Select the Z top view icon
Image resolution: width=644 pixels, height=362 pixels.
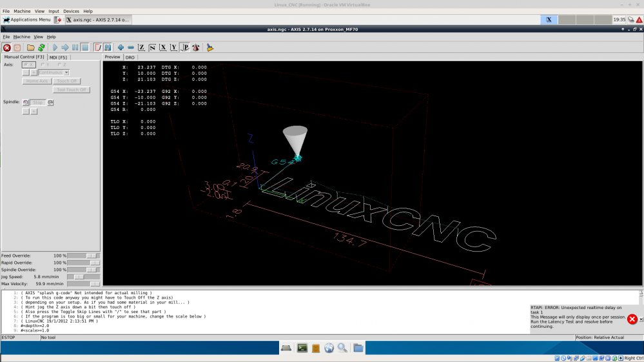141,47
